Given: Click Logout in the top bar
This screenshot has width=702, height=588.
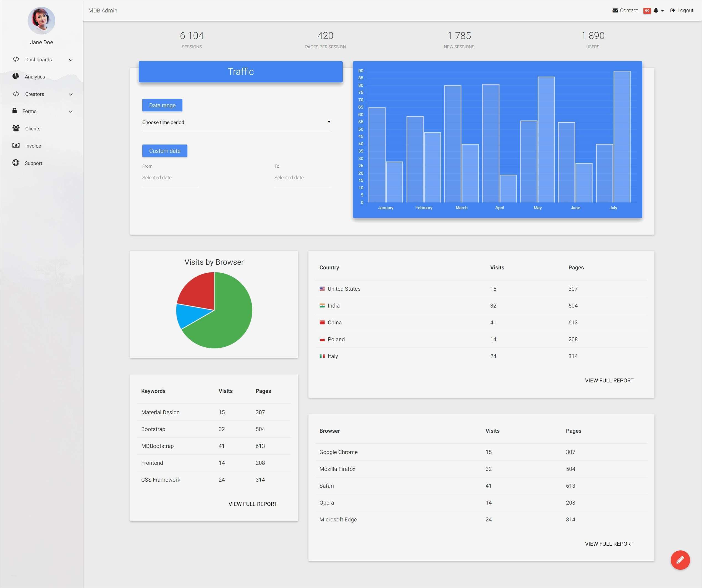Looking at the screenshot, I should coord(682,11).
